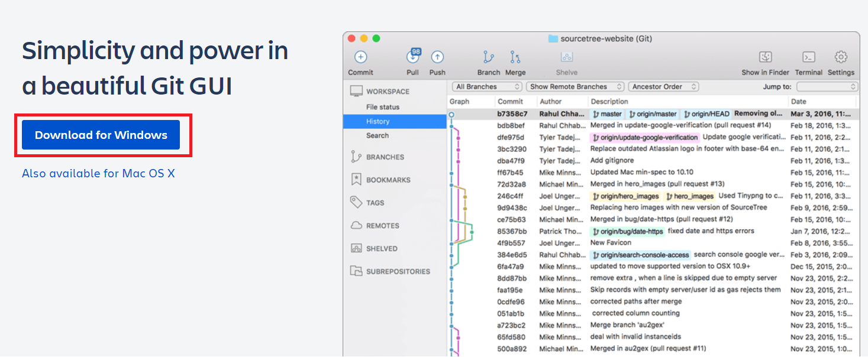The image size is (868, 357).
Task: Click the Workspace monitor icon in sidebar
Action: coord(356,91)
